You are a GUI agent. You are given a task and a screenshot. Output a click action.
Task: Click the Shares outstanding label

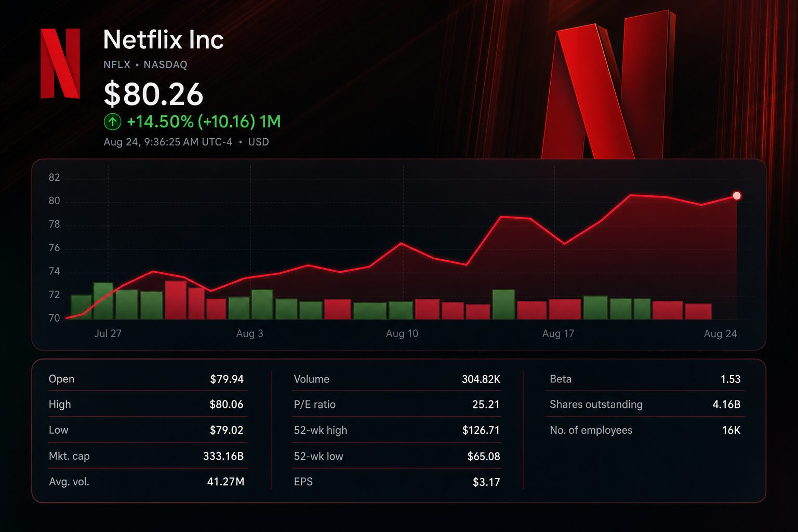point(596,404)
